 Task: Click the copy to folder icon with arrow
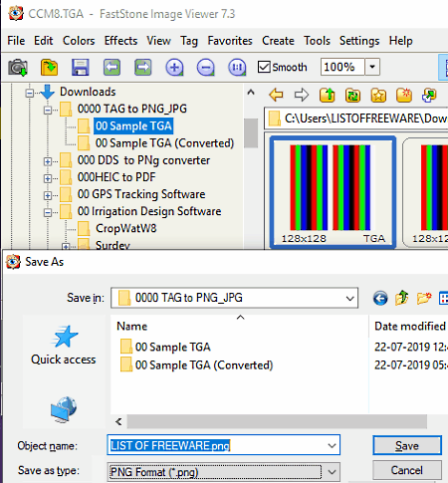pyautogui.click(x=429, y=95)
